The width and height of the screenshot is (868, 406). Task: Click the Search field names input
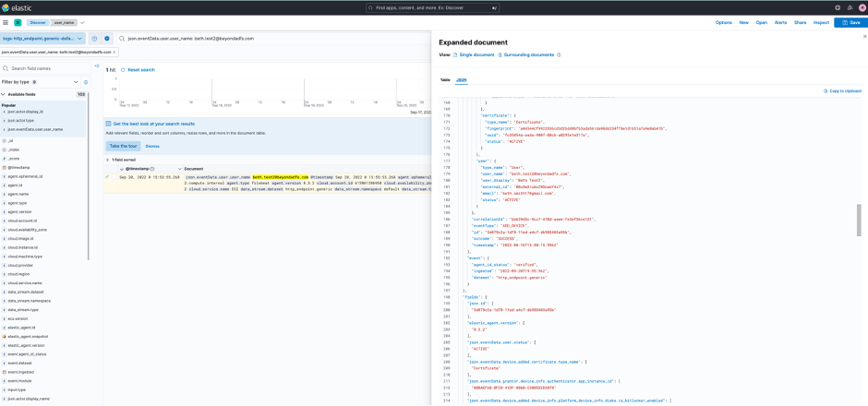pyautogui.click(x=46, y=69)
